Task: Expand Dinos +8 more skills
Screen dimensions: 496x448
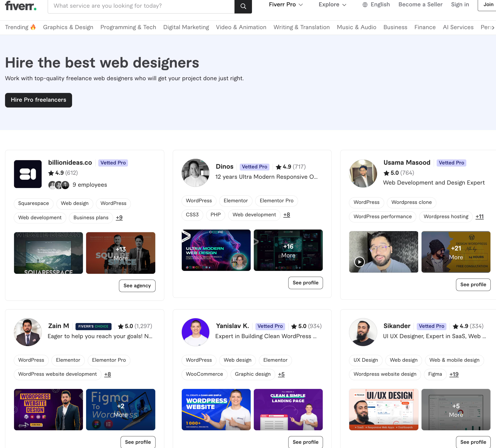Action: point(287,215)
